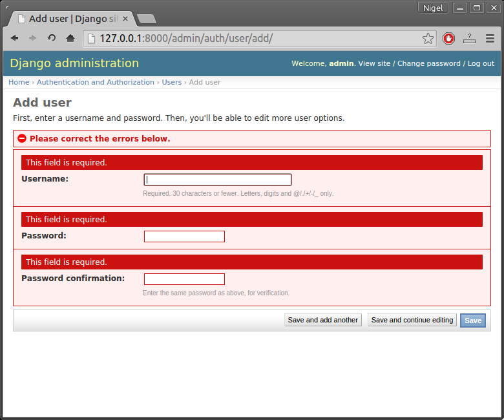Screen dimensions: 504x420
Task: Go to the browser home icon
Action: 70,38
